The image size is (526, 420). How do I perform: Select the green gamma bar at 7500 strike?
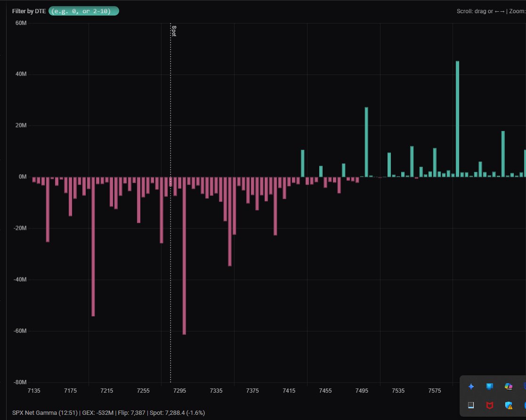pos(366,142)
